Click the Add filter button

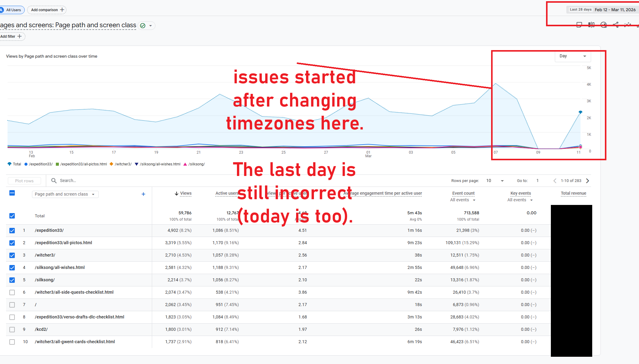pos(11,37)
